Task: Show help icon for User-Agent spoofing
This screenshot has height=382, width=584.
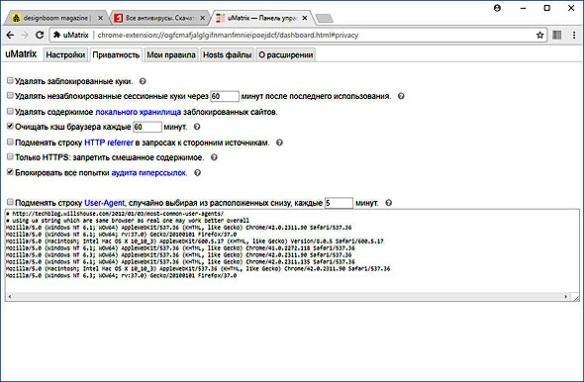Action: (x=388, y=203)
